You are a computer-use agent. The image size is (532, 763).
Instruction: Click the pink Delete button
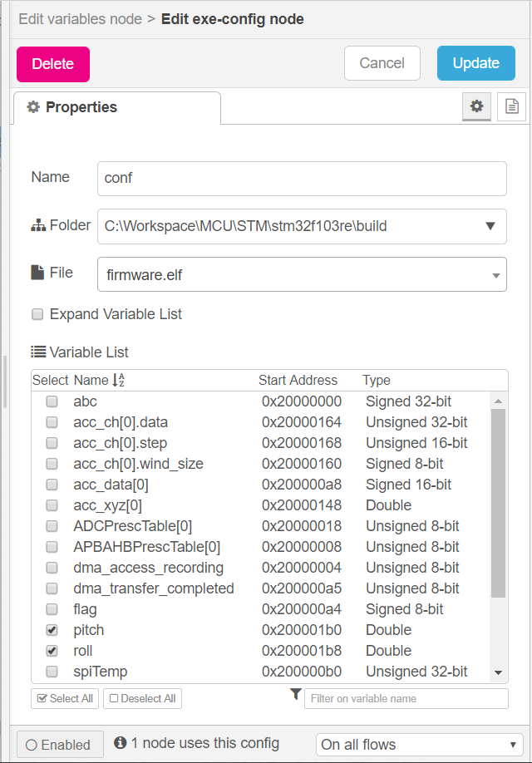click(x=53, y=64)
